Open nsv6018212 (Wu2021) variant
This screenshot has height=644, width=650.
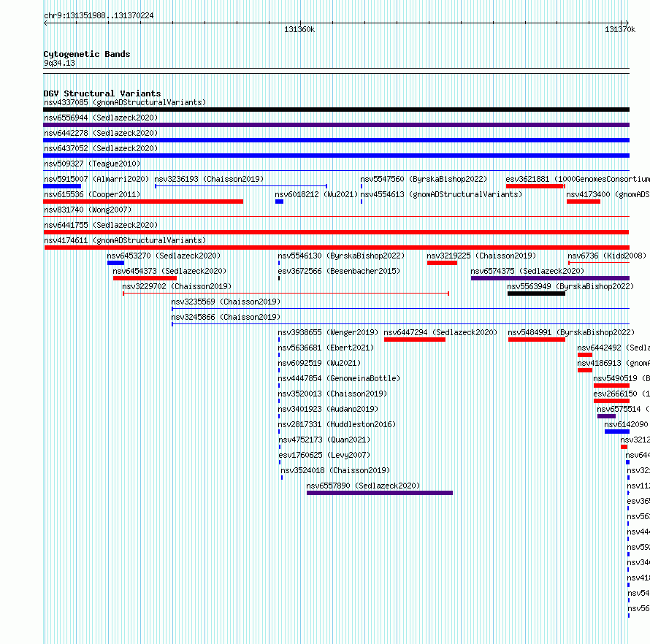316,194
